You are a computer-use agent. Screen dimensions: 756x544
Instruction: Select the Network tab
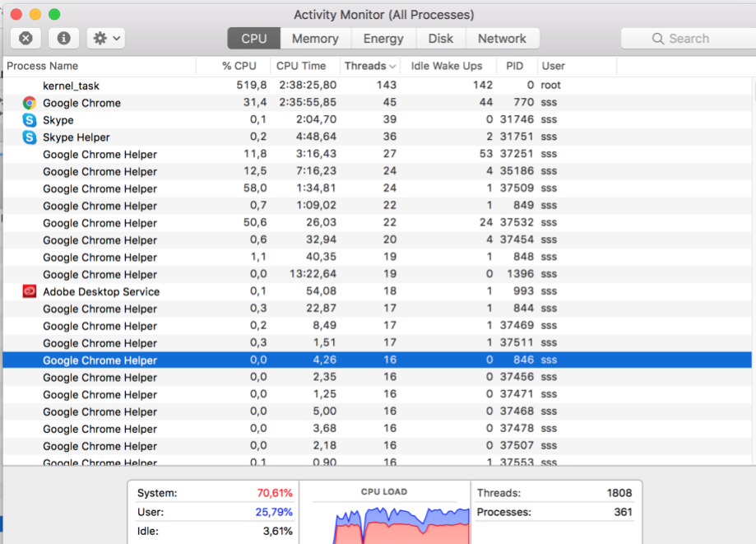[502, 39]
